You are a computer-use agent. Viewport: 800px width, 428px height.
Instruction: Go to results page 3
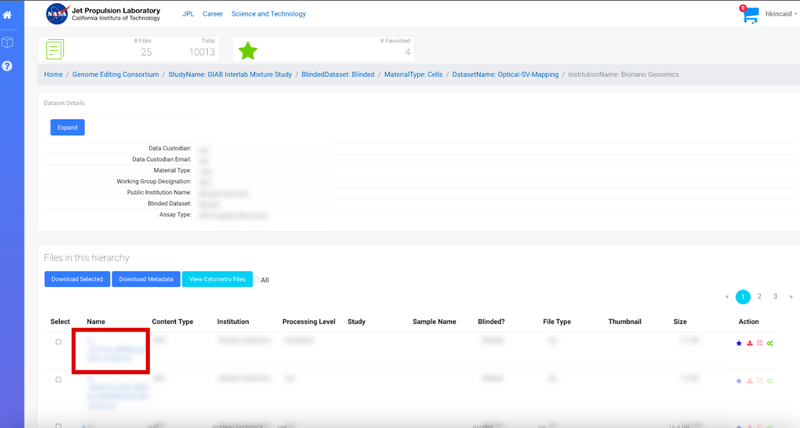(775, 296)
